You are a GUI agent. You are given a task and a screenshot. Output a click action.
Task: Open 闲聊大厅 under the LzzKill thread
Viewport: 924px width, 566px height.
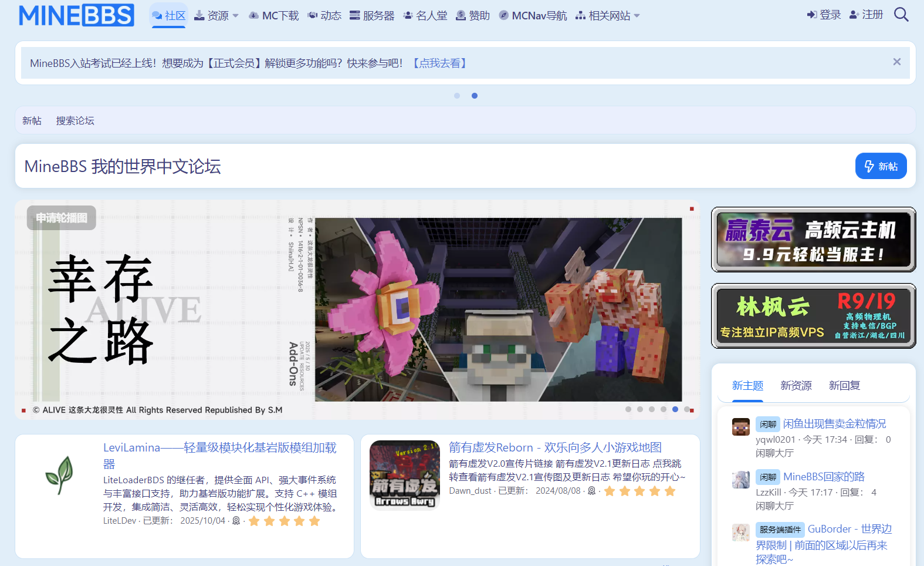pos(774,506)
